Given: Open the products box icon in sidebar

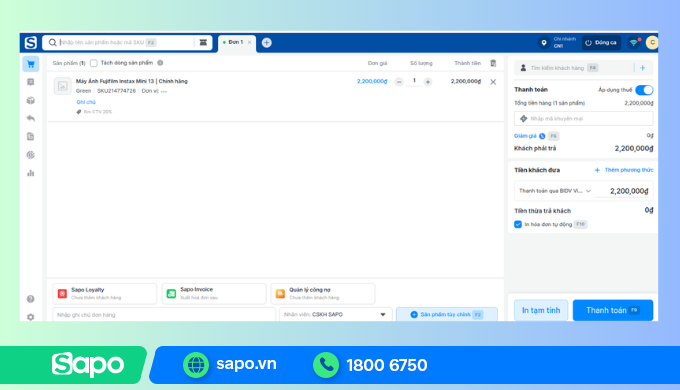Looking at the screenshot, I should point(30,100).
